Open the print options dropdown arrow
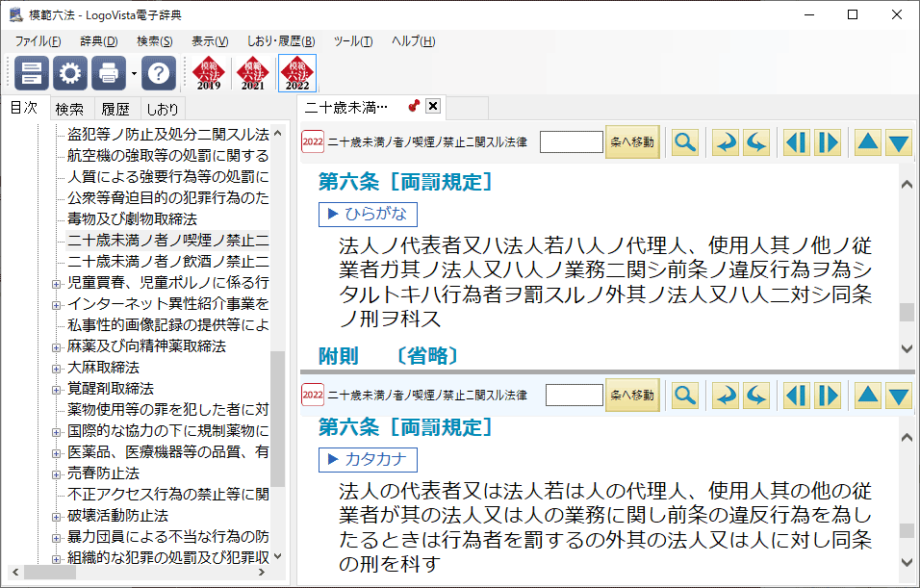 (134, 73)
